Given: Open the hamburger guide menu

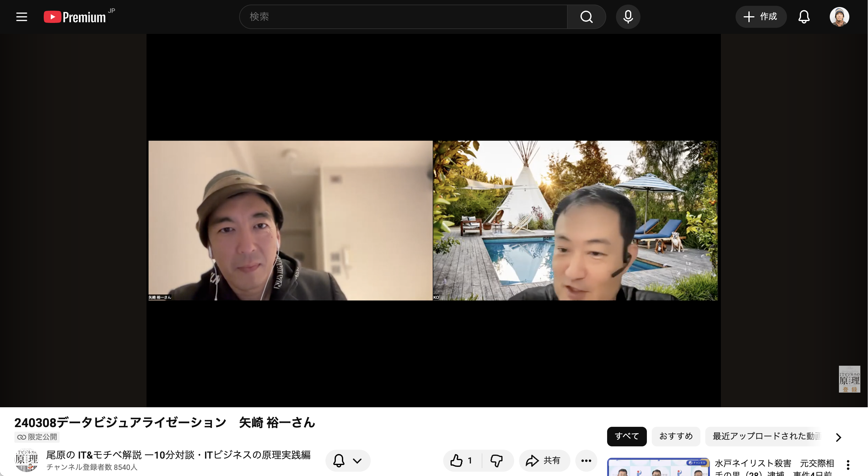Looking at the screenshot, I should [x=22, y=17].
